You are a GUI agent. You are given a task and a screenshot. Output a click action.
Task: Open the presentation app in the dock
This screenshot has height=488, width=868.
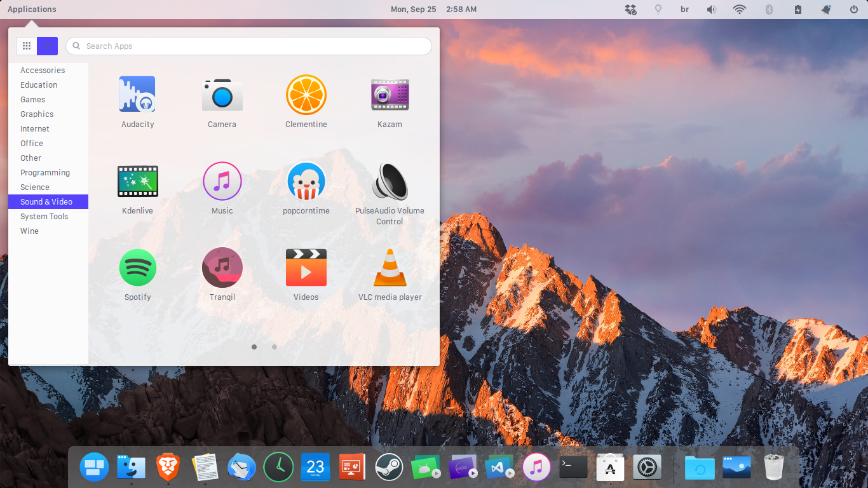click(352, 468)
